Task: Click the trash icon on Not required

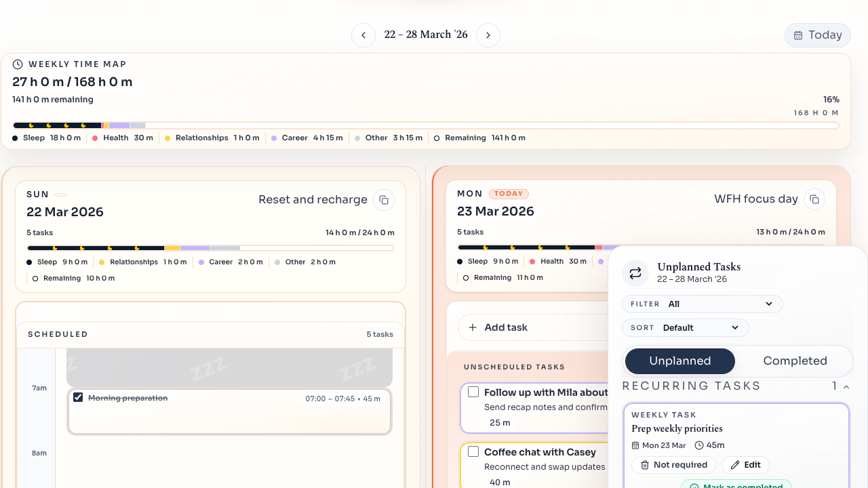Action: [x=644, y=465]
